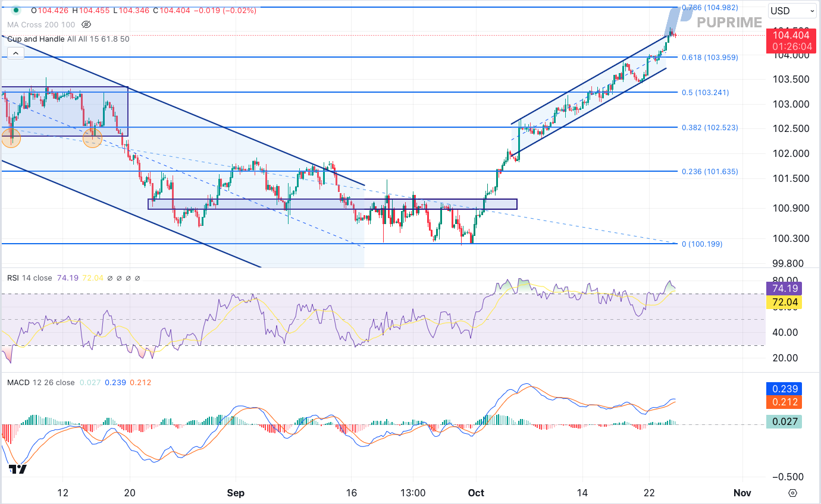
Task: Click the MACD histogram tag 0.027
Action: (785, 422)
